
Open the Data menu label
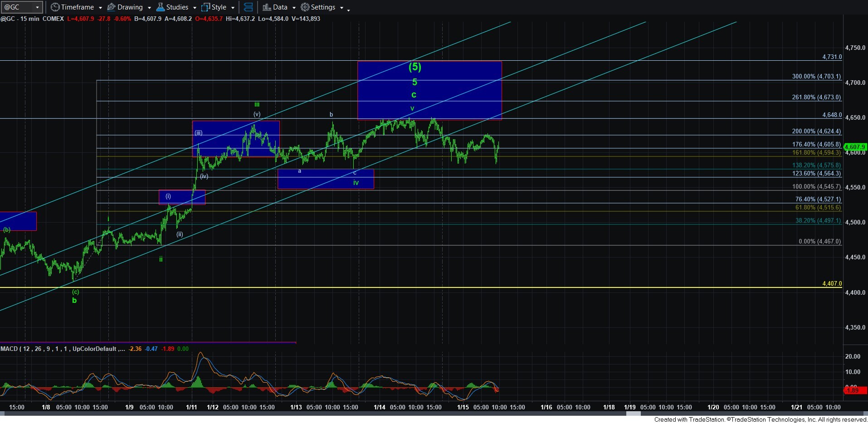[x=280, y=7]
